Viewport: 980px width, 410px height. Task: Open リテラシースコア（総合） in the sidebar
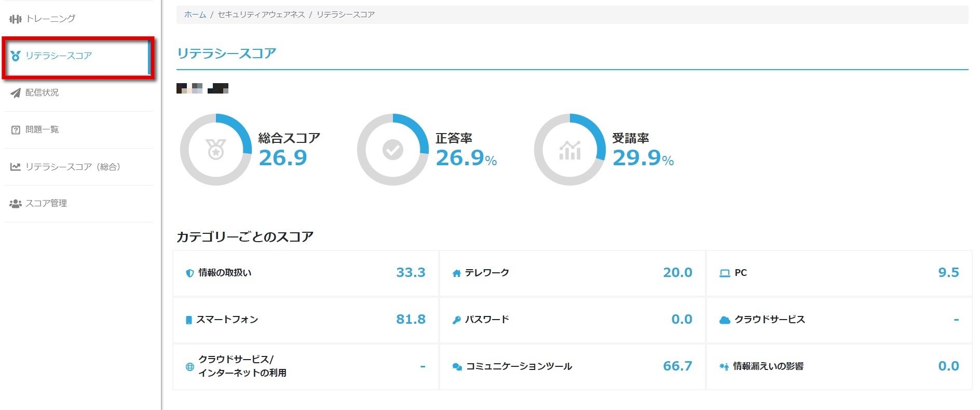[79, 166]
